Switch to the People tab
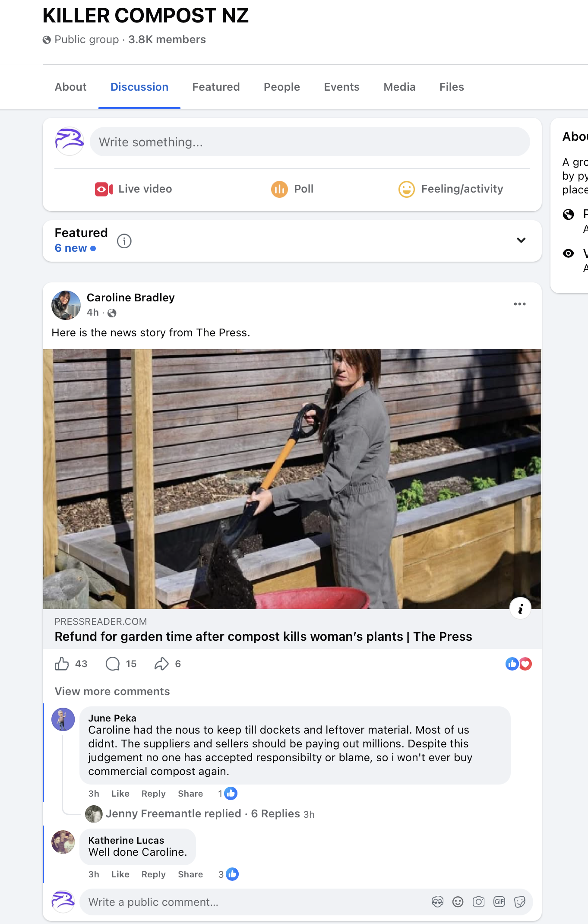This screenshot has height=924, width=588. click(281, 87)
